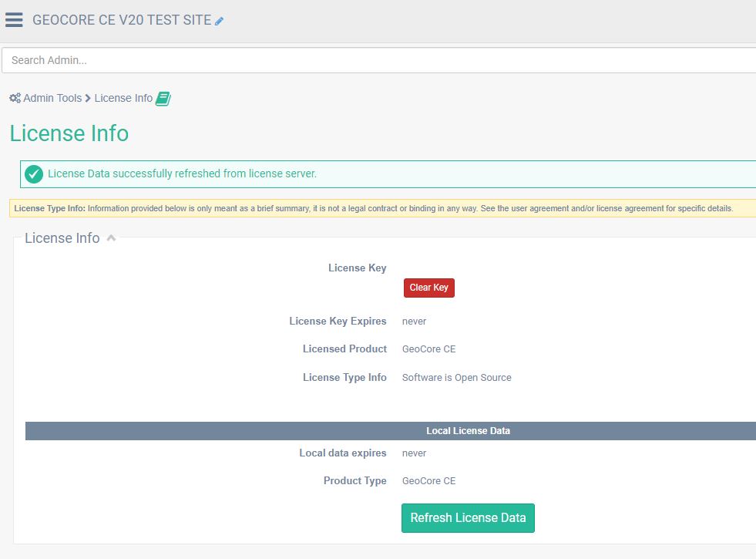Click 'GeoCore CE' Licensed Product value
The width and height of the screenshot is (756, 559).
pos(428,349)
